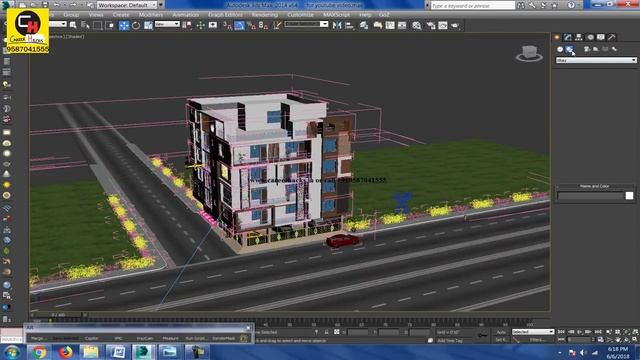Open Time Configuration dialog
640x360 pixels.
tap(600, 339)
